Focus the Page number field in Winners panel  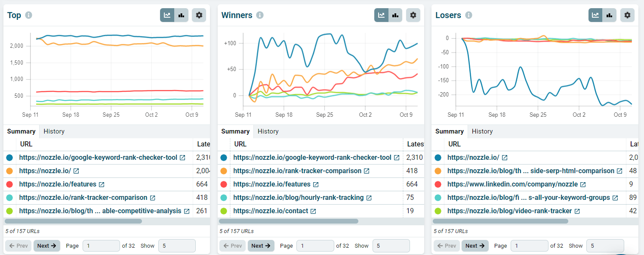(x=315, y=246)
